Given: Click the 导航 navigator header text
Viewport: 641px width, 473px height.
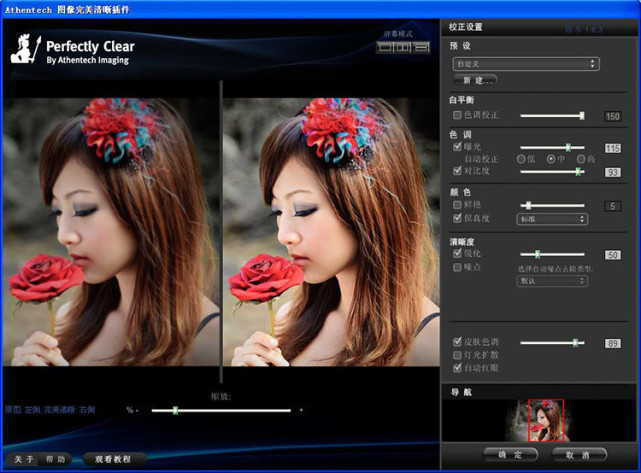Looking at the screenshot, I should click(461, 392).
